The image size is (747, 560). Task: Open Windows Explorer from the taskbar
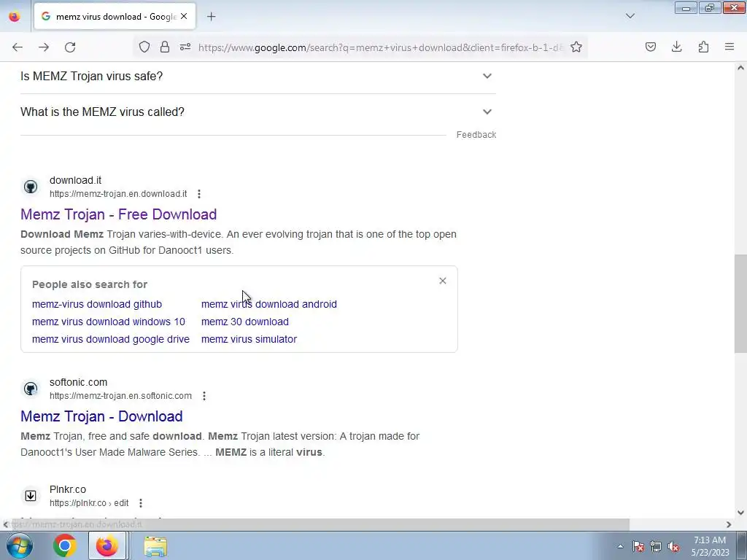point(155,546)
